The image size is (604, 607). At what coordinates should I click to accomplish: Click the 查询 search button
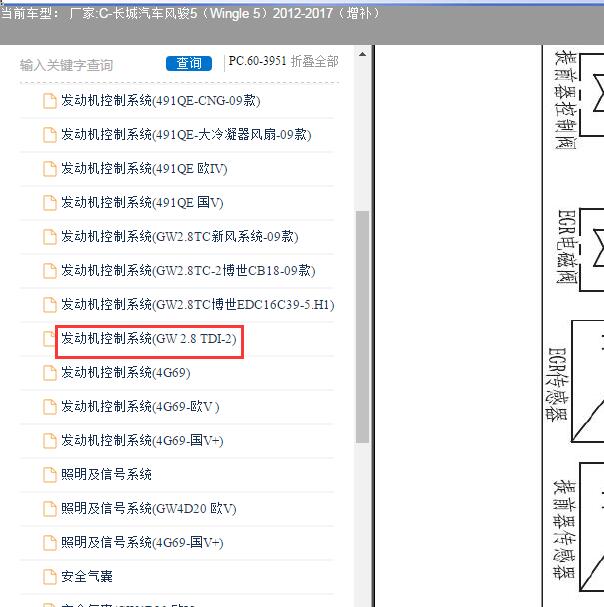pyautogui.click(x=189, y=63)
